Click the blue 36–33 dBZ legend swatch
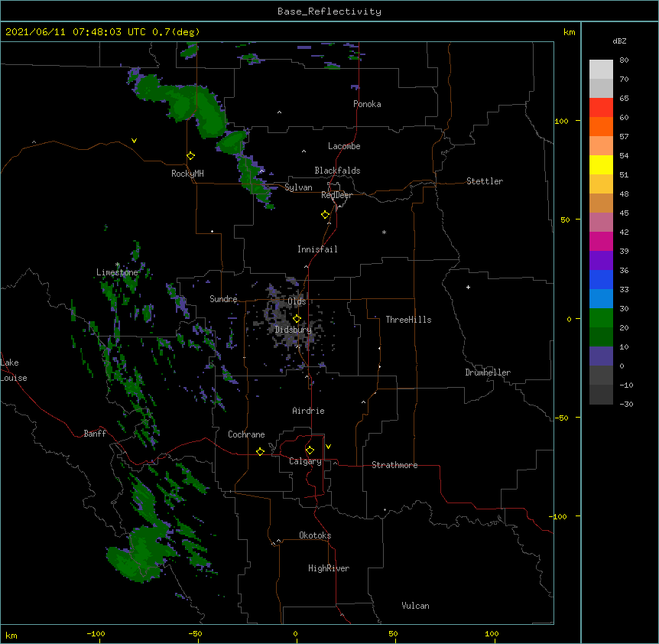This screenshot has height=644, width=659. (601, 279)
